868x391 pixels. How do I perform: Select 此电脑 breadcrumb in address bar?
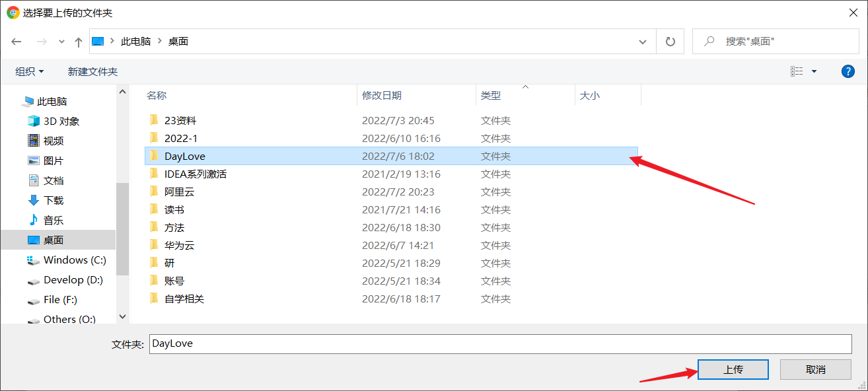135,41
